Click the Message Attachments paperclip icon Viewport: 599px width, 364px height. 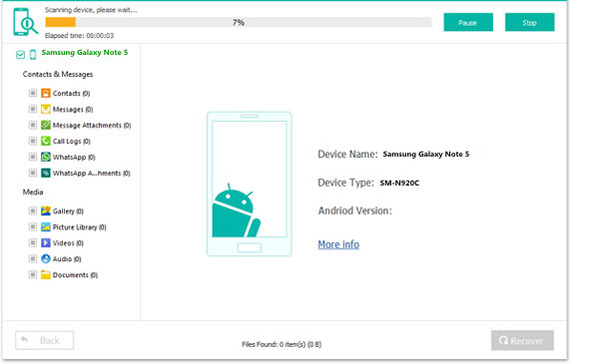(46, 125)
